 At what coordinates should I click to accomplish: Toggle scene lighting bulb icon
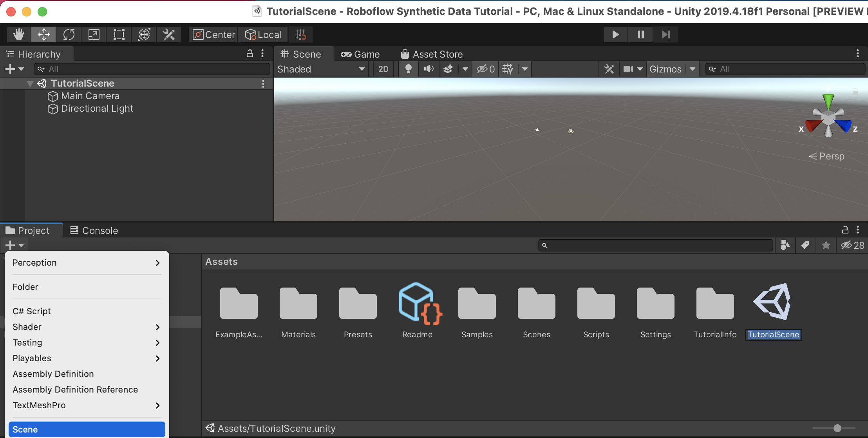(408, 69)
